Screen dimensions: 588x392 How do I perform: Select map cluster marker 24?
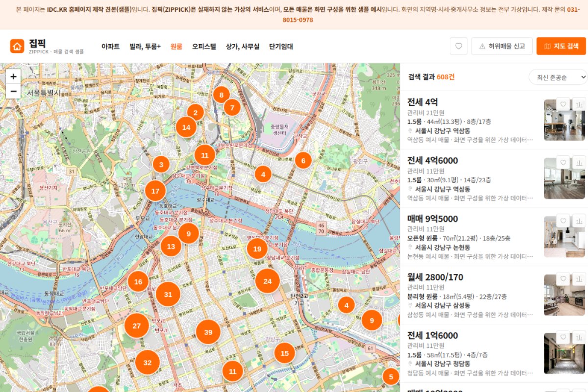point(268,281)
